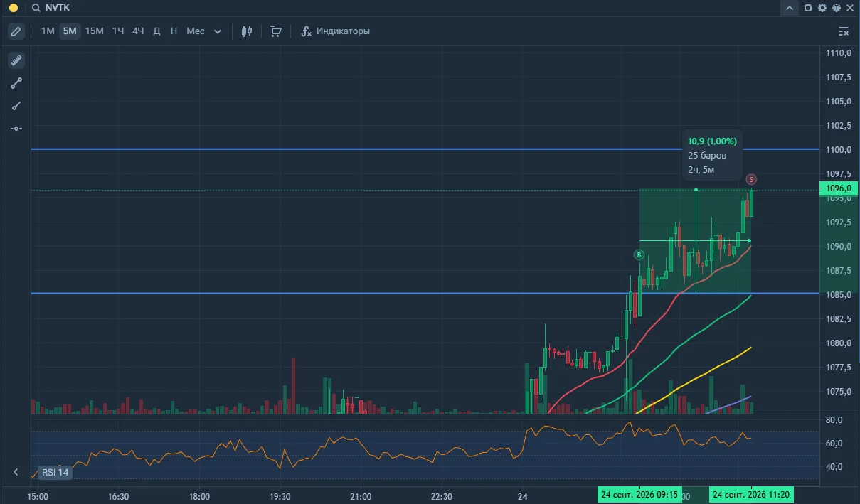Open the widget settings gear icon
The width and height of the screenshot is (860, 504).
coord(822,8)
